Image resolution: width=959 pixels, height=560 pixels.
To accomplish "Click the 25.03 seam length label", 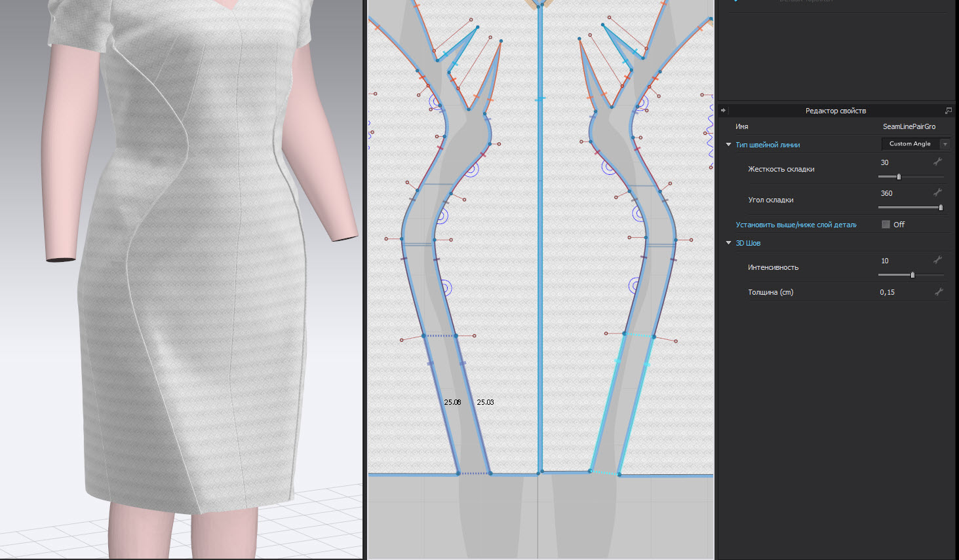I will 485,402.
